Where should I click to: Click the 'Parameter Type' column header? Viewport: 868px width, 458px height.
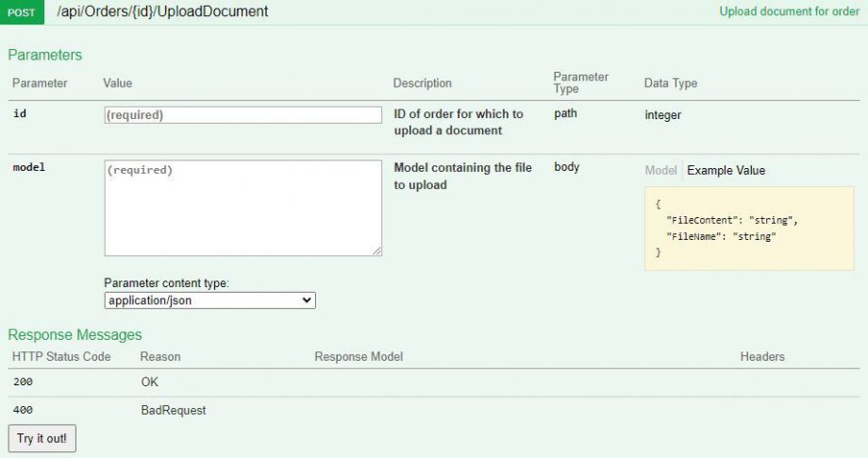[580, 82]
